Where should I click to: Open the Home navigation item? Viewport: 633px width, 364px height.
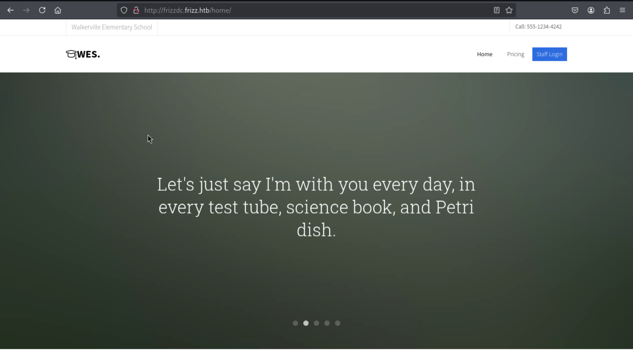pyautogui.click(x=485, y=54)
